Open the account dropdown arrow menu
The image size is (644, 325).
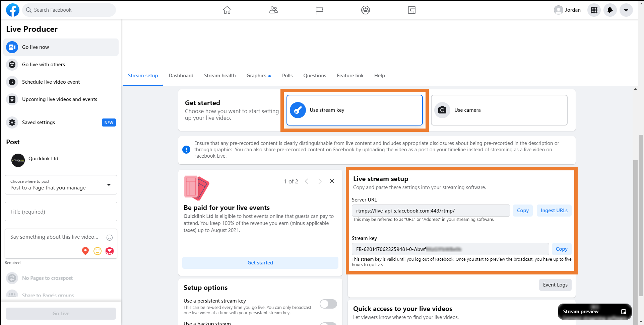[x=626, y=10]
